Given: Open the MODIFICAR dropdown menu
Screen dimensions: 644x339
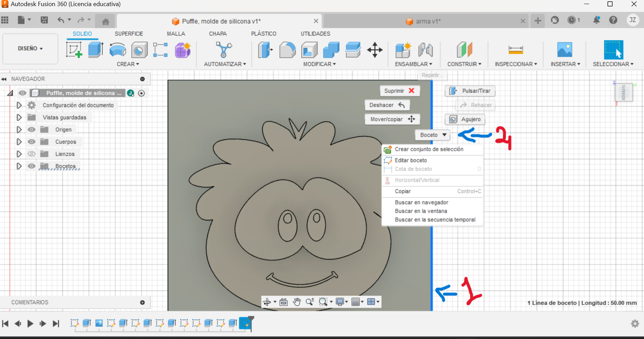Looking at the screenshot, I should pyautogui.click(x=319, y=64).
